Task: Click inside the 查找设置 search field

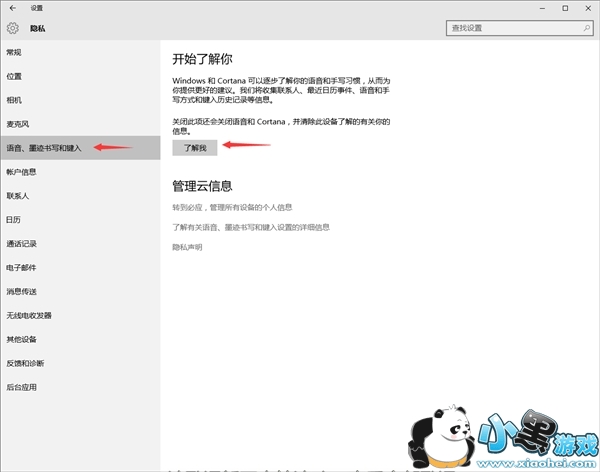Action: tap(510, 29)
